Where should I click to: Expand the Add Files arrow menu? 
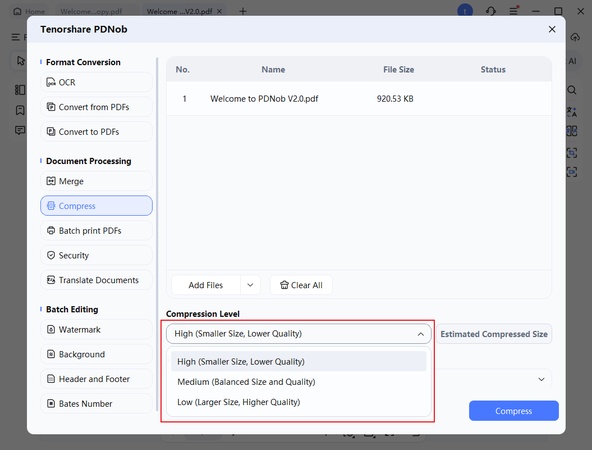coord(250,285)
